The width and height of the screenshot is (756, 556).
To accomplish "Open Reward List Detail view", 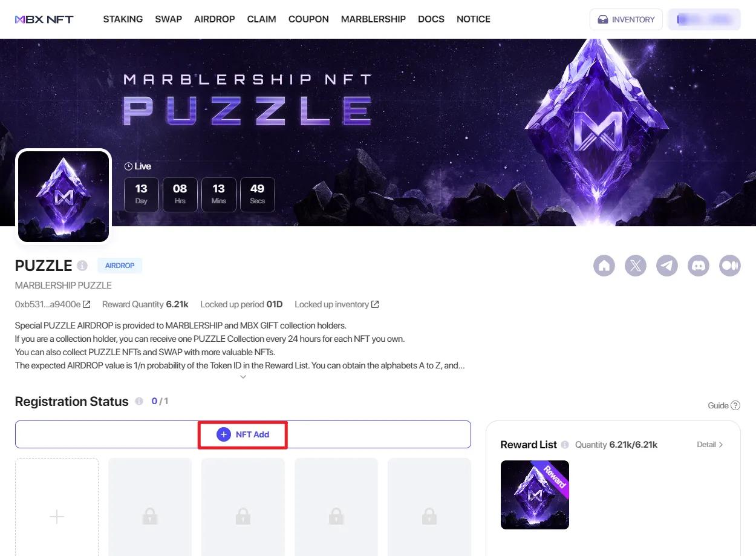I will pyautogui.click(x=710, y=445).
